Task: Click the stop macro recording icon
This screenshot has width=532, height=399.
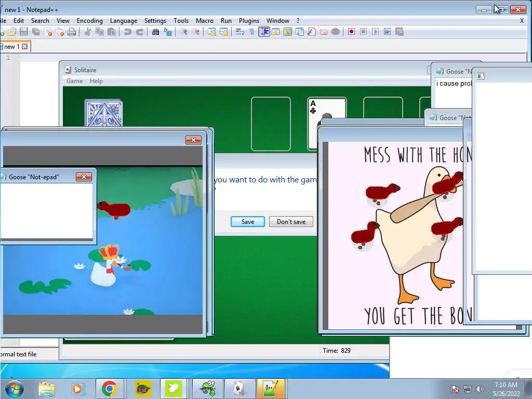Action: [363, 32]
